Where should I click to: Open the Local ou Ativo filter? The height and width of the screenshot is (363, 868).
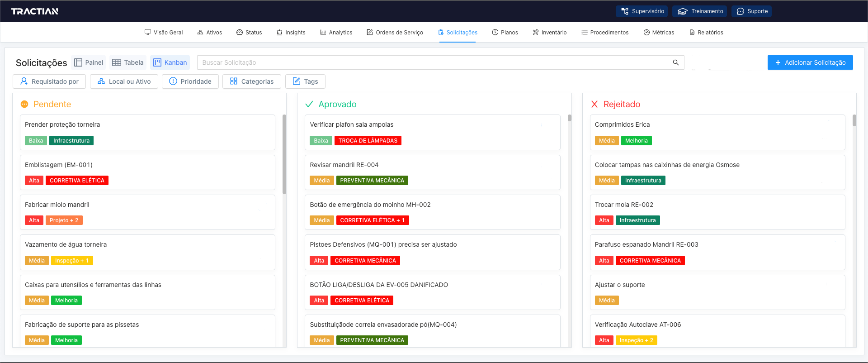pyautogui.click(x=124, y=81)
